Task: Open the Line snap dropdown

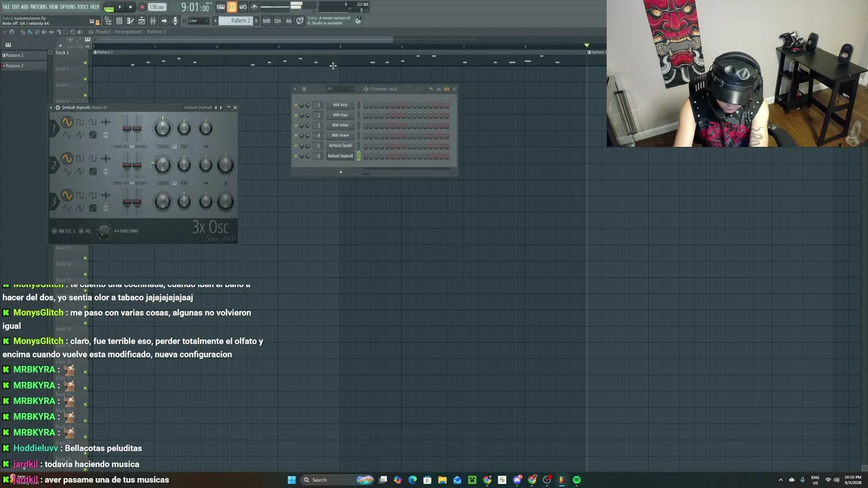Action: click(x=198, y=21)
